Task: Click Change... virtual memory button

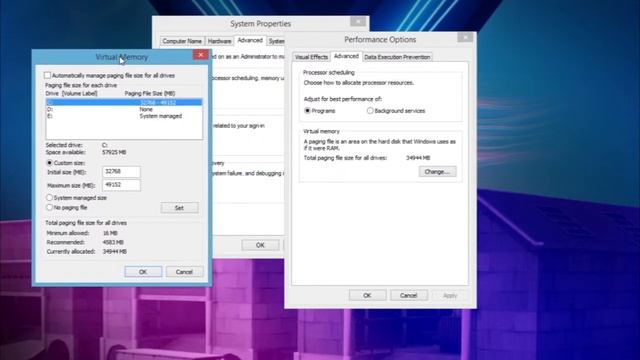Action: [x=438, y=172]
